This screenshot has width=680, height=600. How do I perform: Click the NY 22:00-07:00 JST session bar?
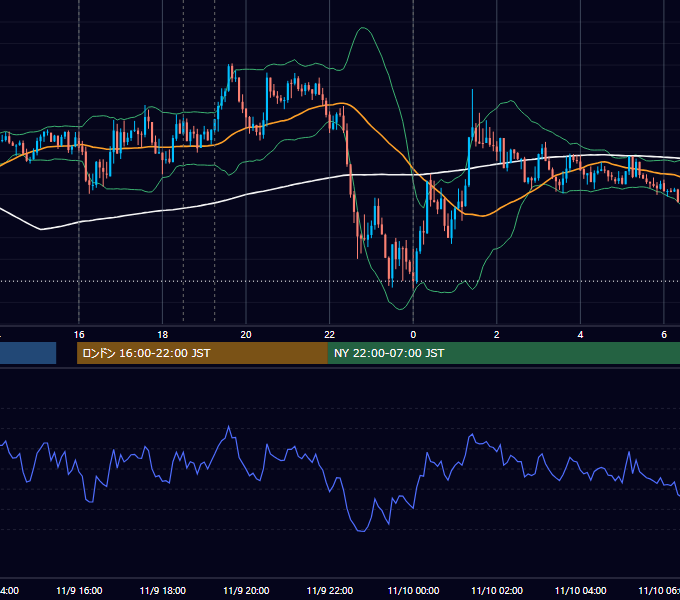point(503,353)
